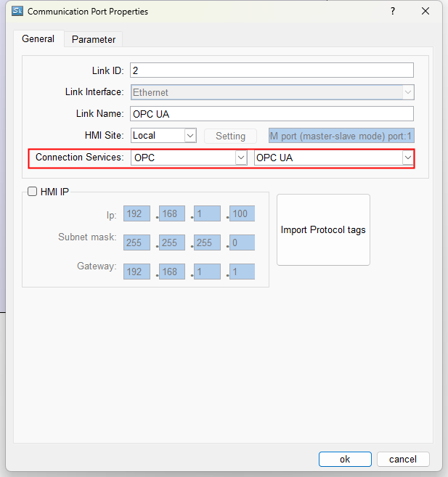The height and width of the screenshot is (477, 448).
Task: Click the master-slave mode port field
Action: [341, 136]
